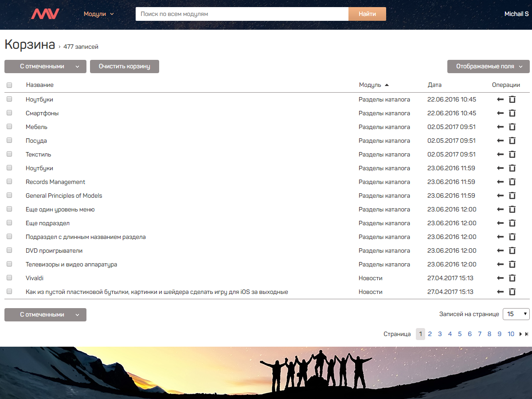The width and height of the screenshot is (532, 399).
Task: Click trash icon for Records Management row
Action: coord(512,182)
